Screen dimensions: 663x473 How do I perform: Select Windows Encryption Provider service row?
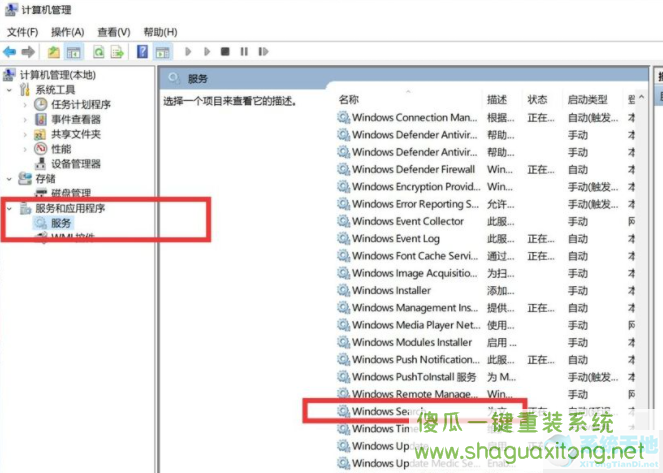click(486, 187)
